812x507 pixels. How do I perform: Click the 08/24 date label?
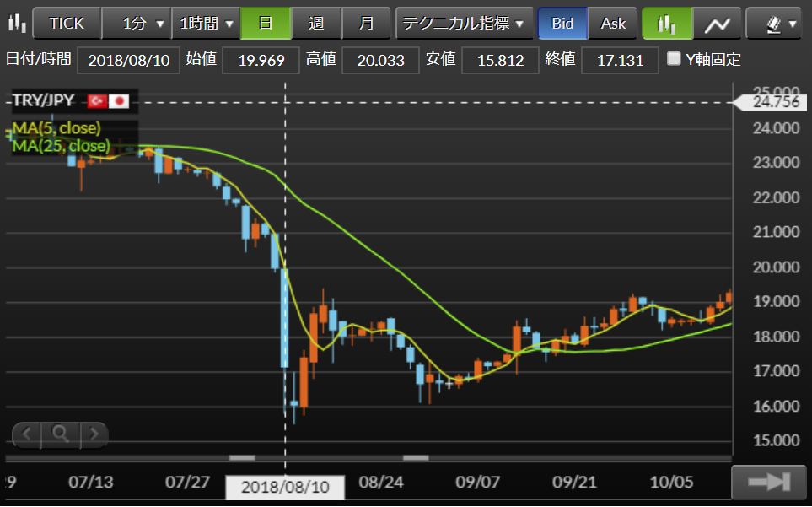380,483
